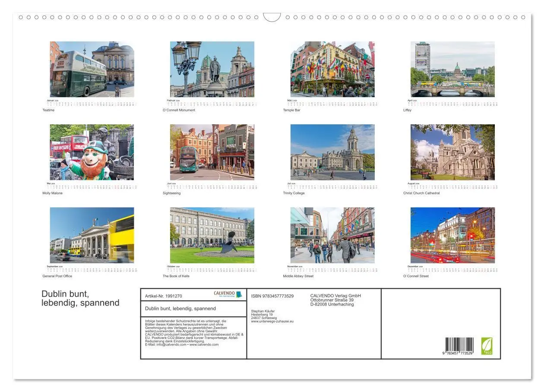Select the Sightseeing bus street image
Image resolution: width=544 pixels, height=392 pixels.
point(212,152)
